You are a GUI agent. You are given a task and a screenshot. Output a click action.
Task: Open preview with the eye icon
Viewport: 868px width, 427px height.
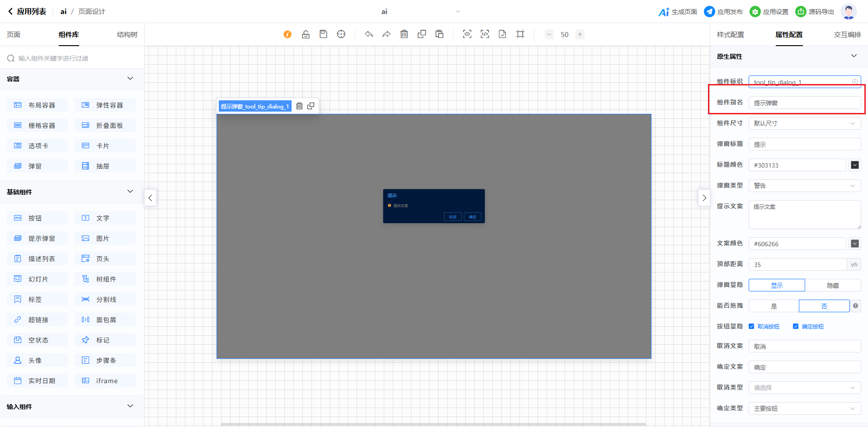click(467, 34)
